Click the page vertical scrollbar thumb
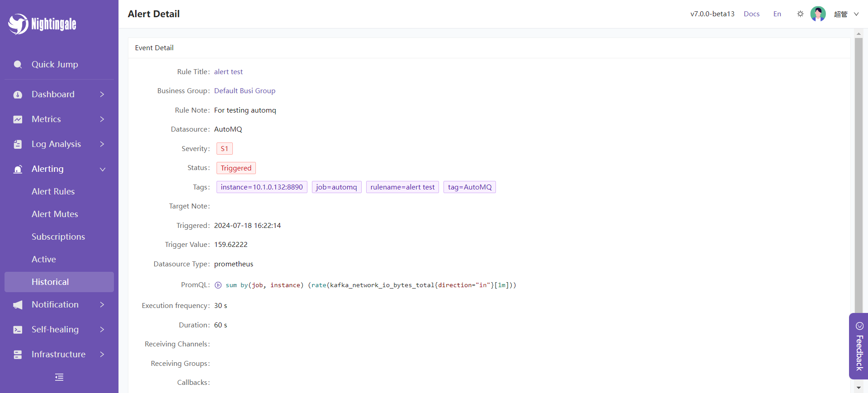Image resolution: width=868 pixels, height=393 pixels. pyautogui.click(x=859, y=172)
